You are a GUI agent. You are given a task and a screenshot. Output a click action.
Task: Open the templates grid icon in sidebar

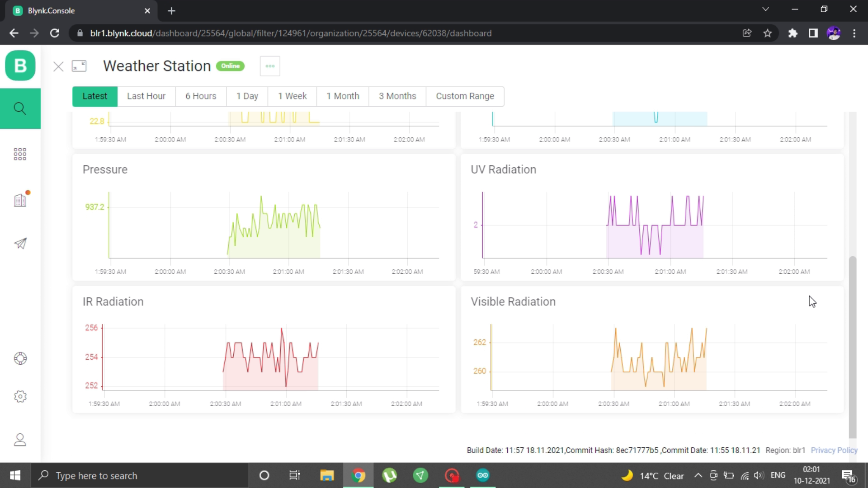coord(20,154)
